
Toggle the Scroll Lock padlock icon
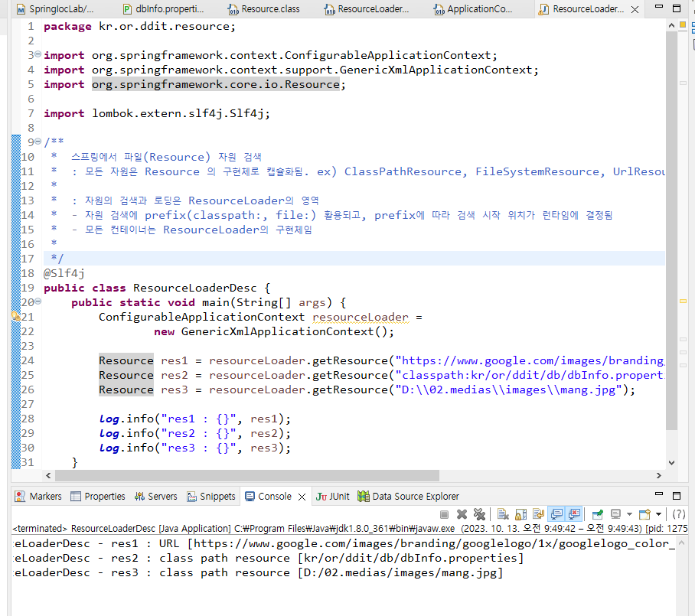click(520, 514)
